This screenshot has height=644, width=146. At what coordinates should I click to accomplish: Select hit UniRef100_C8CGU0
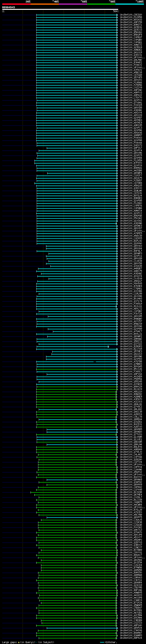tap(131, 15)
